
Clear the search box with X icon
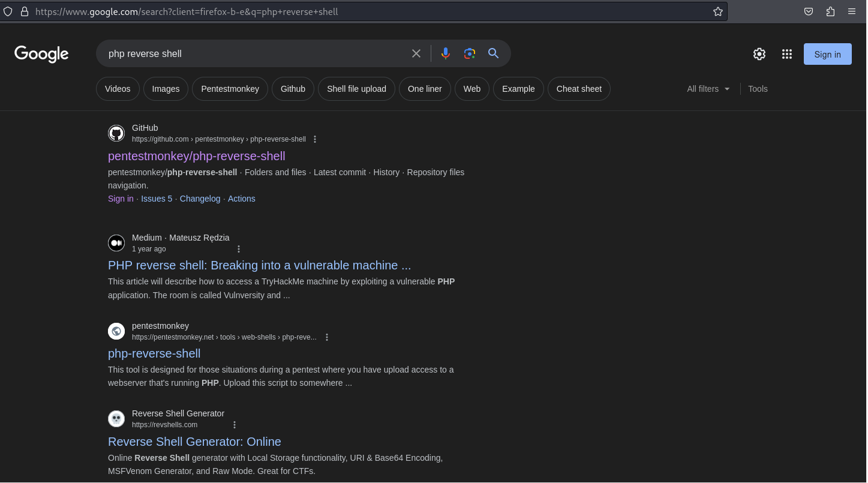[416, 53]
